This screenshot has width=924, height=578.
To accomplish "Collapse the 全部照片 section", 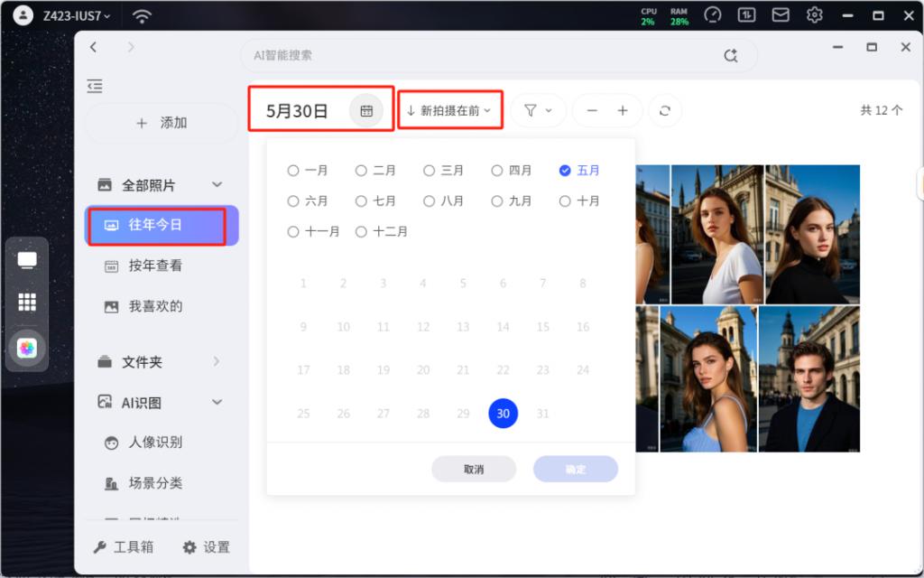I will point(217,184).
